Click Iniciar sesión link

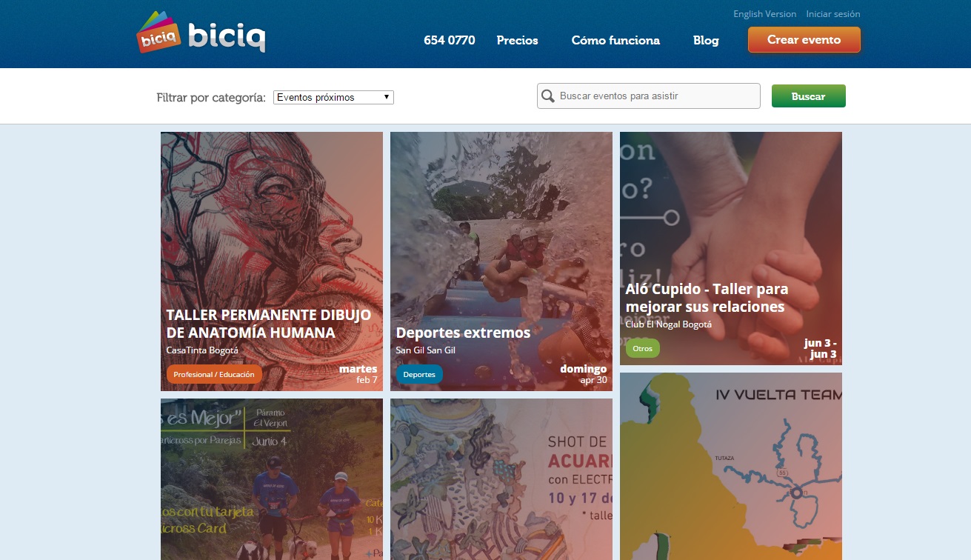point(833,14)
